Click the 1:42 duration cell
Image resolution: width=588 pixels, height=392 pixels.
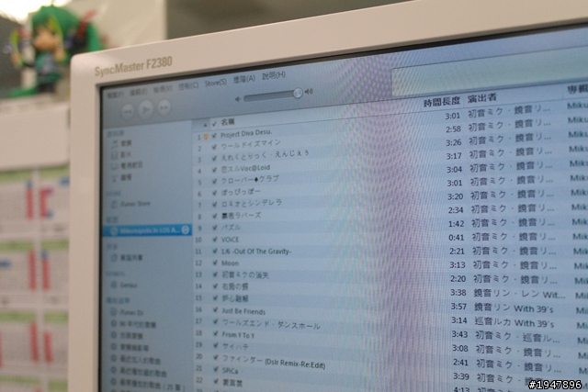click(456, 224)
